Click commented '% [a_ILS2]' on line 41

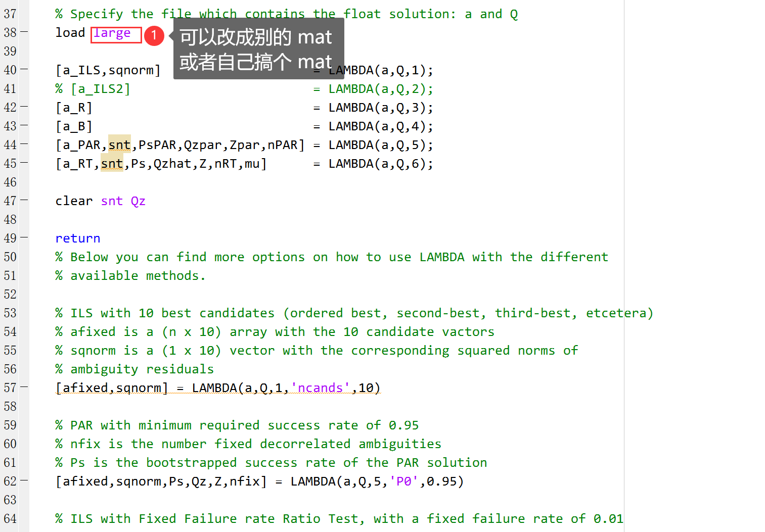click(93, 89)
